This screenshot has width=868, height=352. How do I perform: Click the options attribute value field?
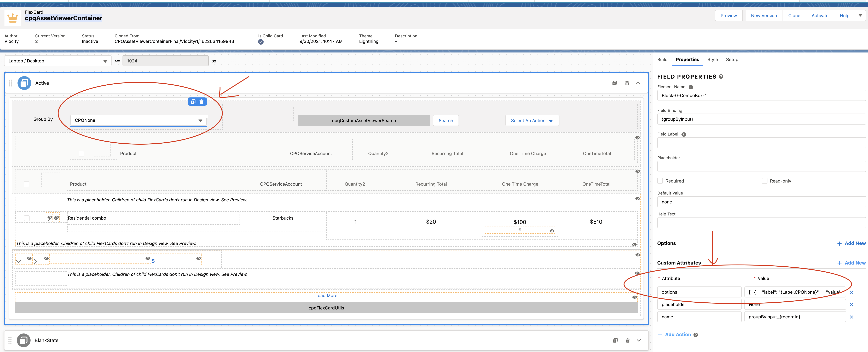[795, 292]
